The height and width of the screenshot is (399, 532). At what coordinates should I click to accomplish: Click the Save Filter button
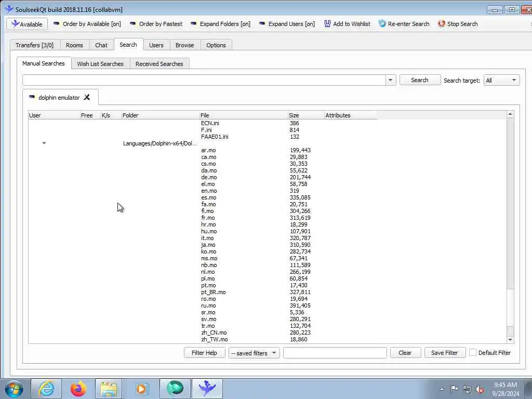pos(445,353)
